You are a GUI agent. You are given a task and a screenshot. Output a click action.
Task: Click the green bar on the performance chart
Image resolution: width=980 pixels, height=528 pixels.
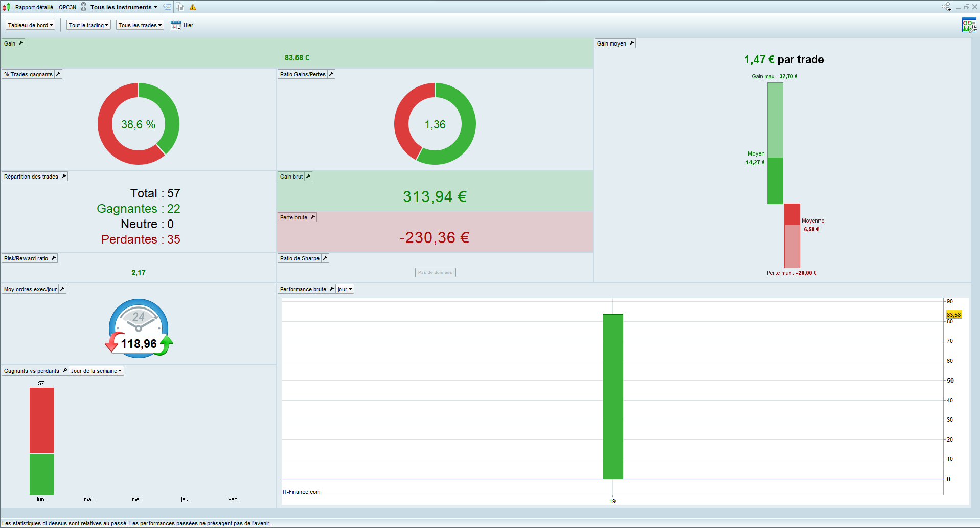(613, 397)
